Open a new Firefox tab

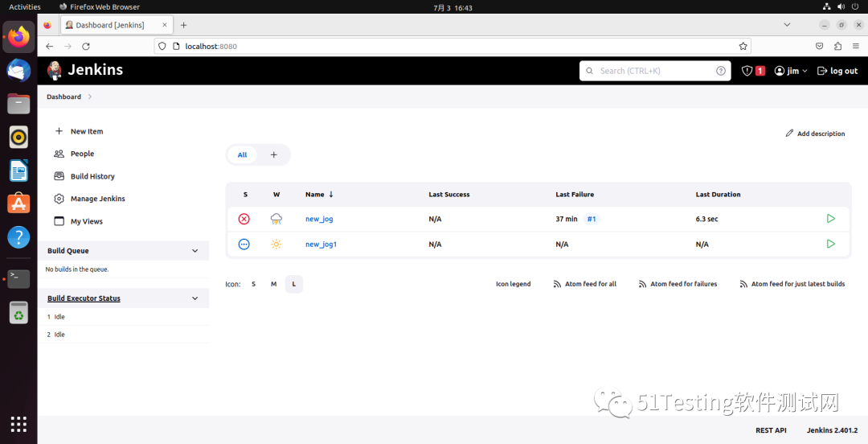tap(184, 25)
